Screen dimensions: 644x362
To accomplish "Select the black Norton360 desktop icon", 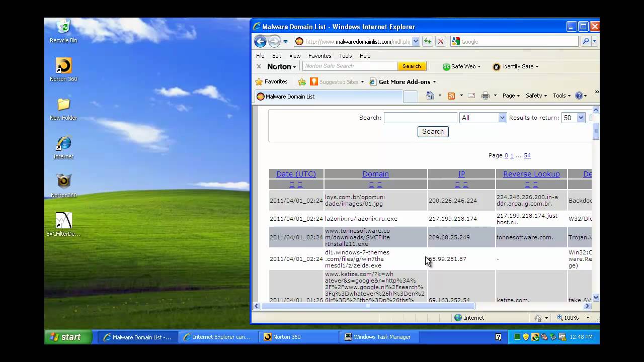I will point(63,186).
